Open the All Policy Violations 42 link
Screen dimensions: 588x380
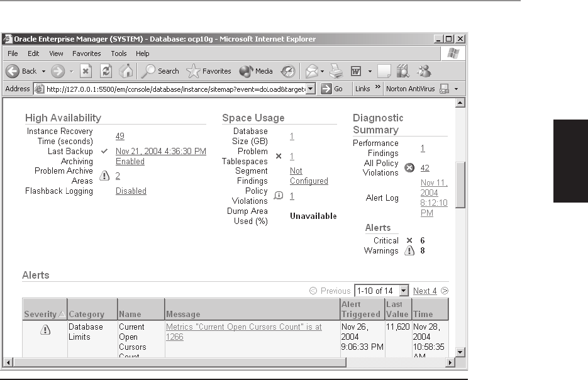pos(425,168)
